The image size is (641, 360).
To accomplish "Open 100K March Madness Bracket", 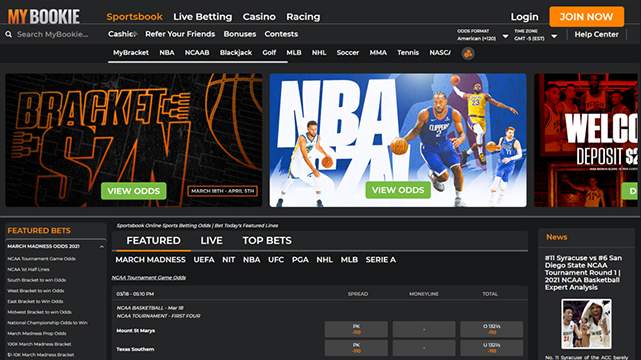I will click(39, 344).
